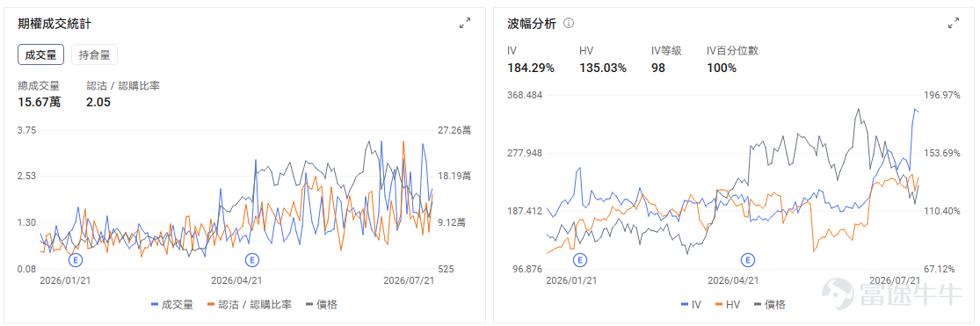Click the 27.26萬 axis label
Image resolution: width=980 pixels, height=326 pixels.
point(454,131)
